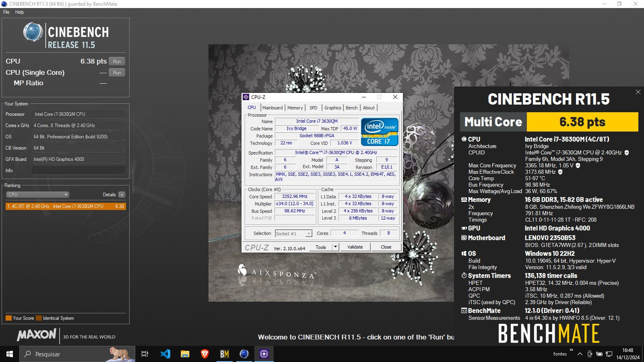Click the MAXON logo
This screenshot has height=362, width=644.
(37, 335)
